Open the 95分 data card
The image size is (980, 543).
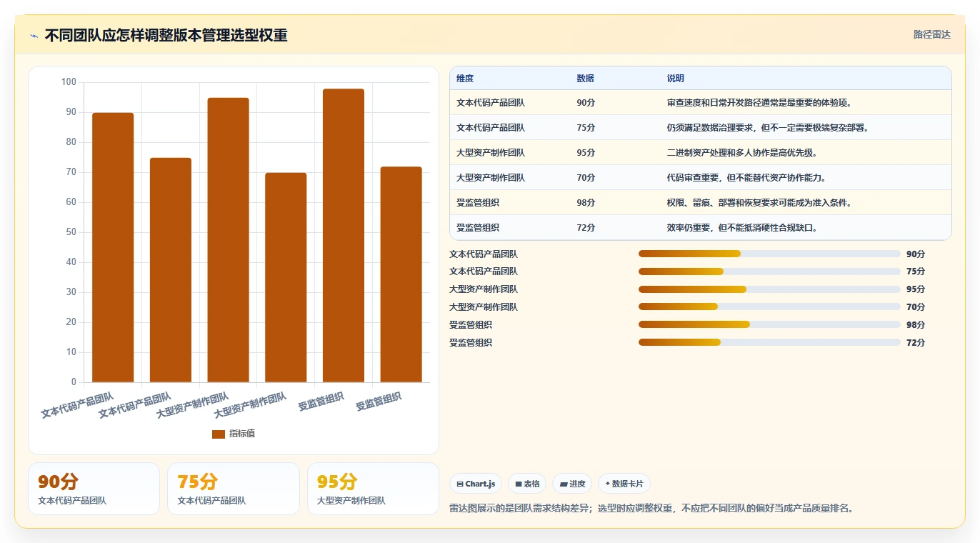coord(373,489)
